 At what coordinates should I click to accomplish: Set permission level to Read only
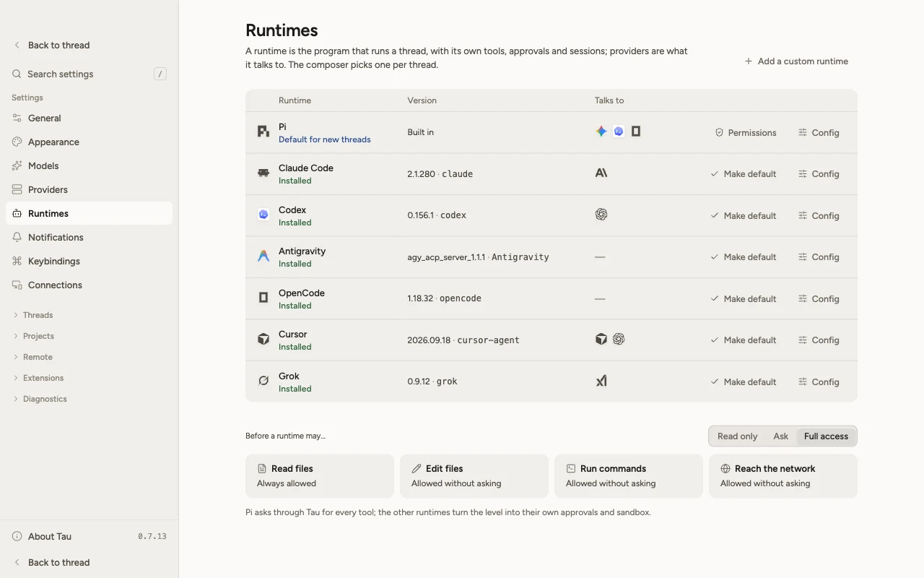737,436
